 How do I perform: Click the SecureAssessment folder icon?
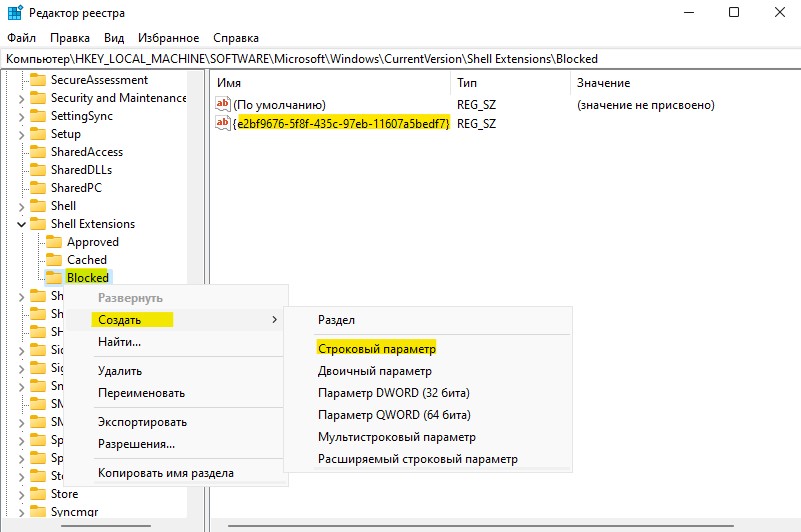[x=38, y=80]
